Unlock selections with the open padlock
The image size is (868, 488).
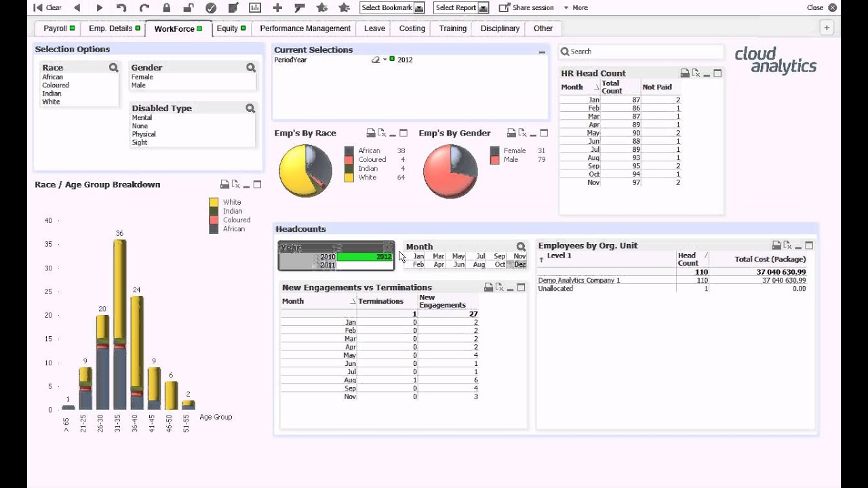point(189,7)
